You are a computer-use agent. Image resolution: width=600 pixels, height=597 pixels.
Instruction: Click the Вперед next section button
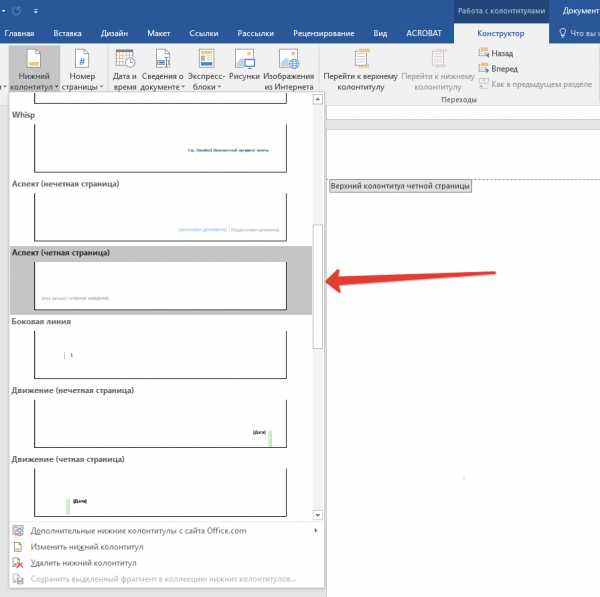coord(504,69)
